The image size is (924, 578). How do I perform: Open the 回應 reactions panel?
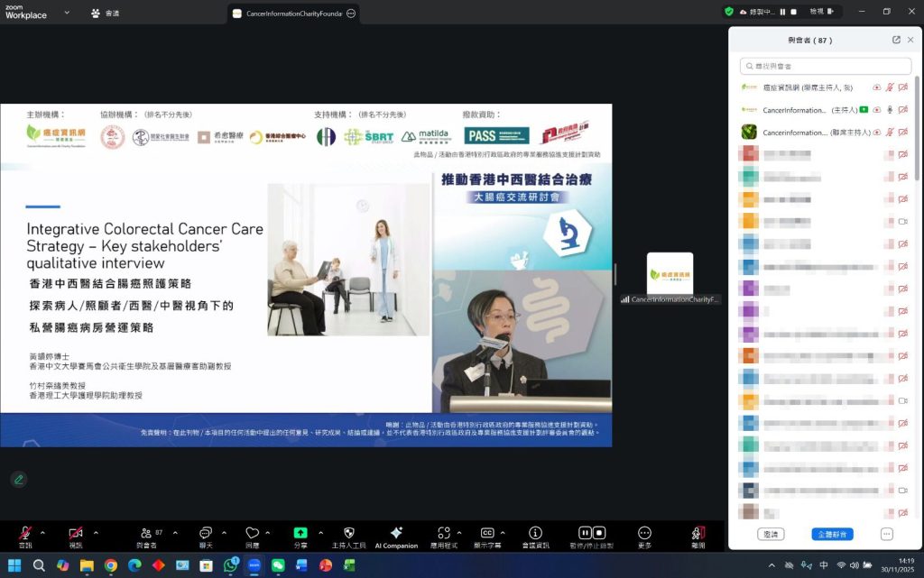pyautogui.click(x=254, y=534)
